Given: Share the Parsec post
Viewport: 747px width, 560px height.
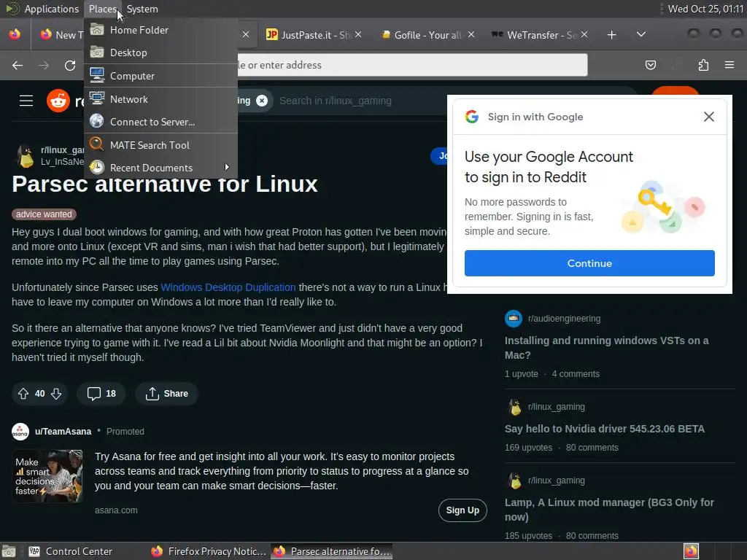Looking at the screenshot, I should [x=166, y=393].
